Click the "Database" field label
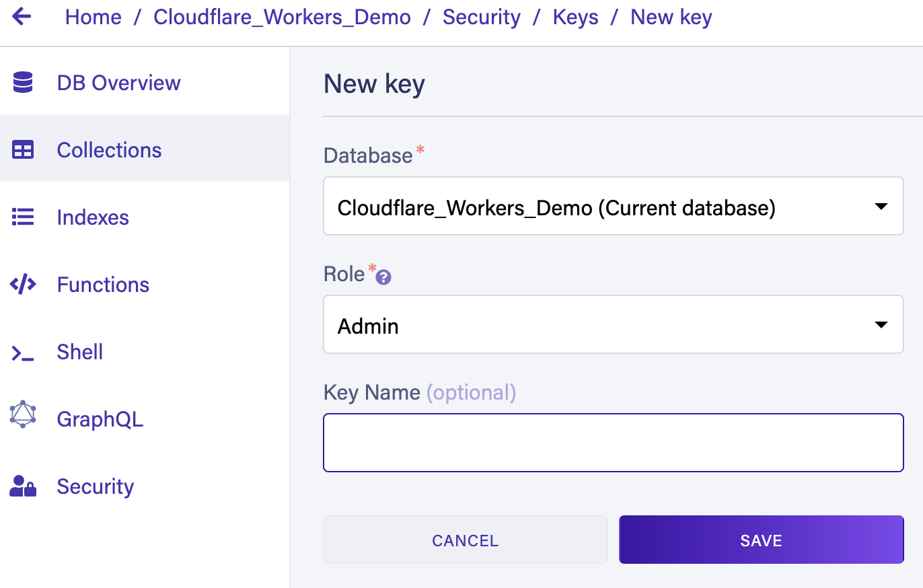The image size is (923, 588). [x=368, y=155]
